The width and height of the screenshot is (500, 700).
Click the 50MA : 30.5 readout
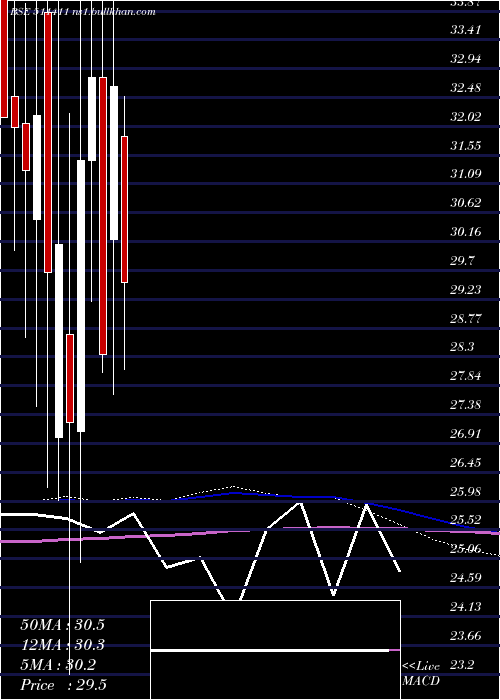(x=62, y=625)
